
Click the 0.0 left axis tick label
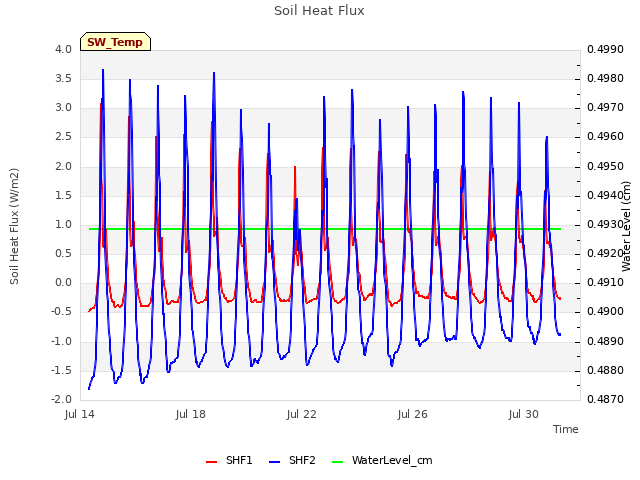tap(64, 282)
